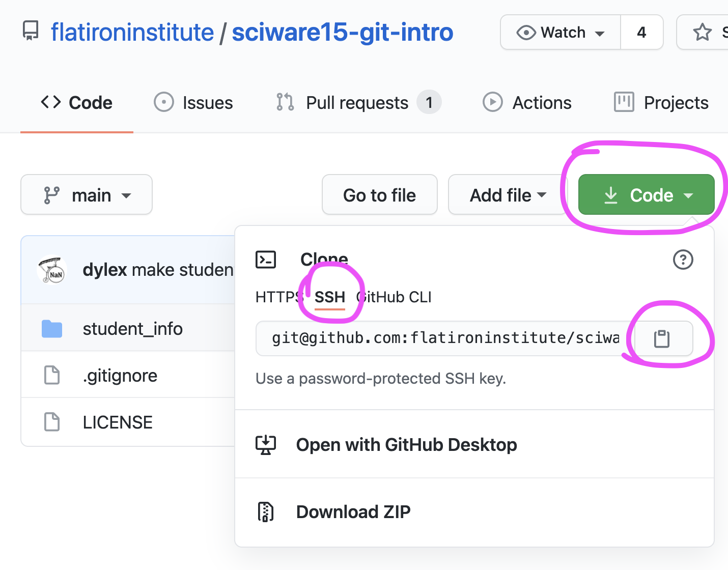
Task: Click the Pull requests branch icon
Action: [x=285, y=102]
